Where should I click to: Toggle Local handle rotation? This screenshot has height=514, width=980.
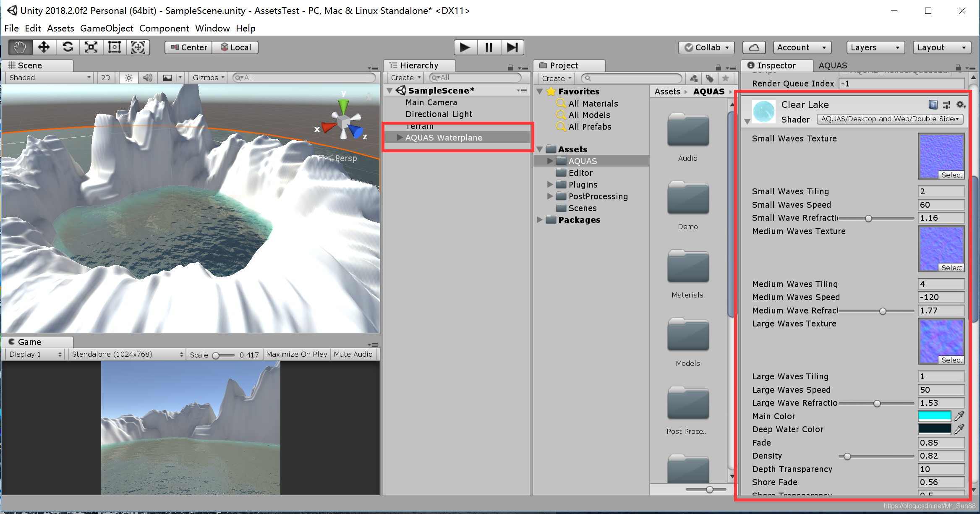click(235, 47)
